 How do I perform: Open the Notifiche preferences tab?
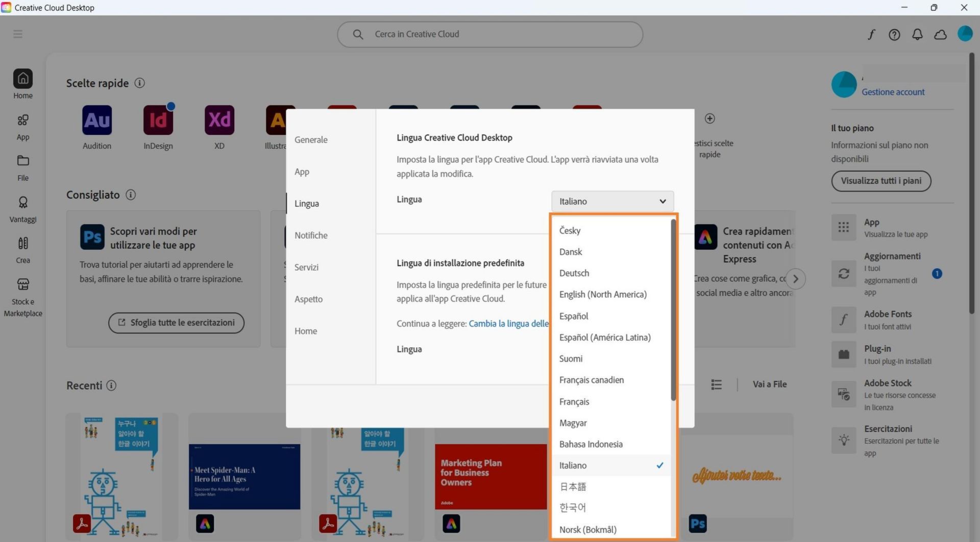pos(311,235)
